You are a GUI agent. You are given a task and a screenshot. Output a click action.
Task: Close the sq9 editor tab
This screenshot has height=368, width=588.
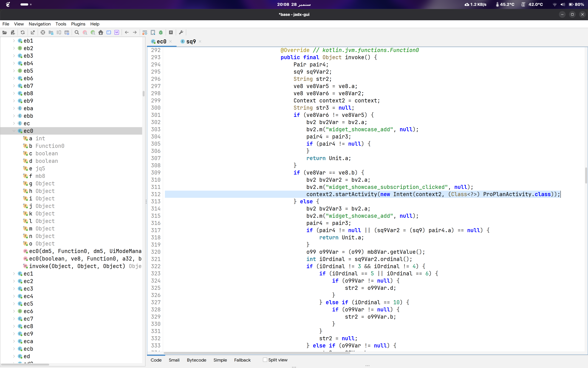tap(200, 41)
